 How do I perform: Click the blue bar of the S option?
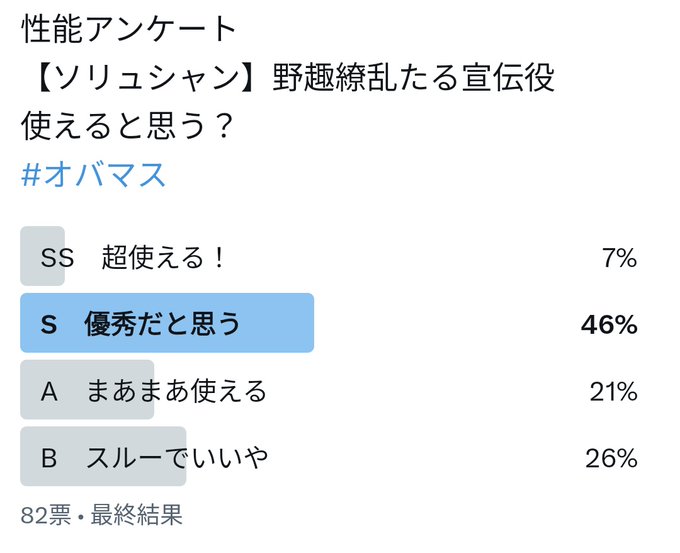167,323
